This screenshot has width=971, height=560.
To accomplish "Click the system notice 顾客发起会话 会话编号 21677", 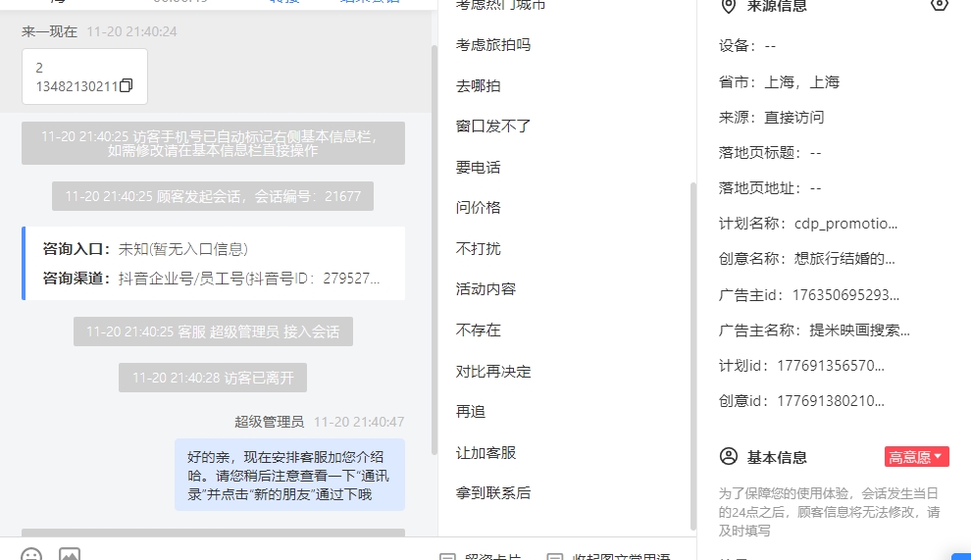I will [213, 196].
